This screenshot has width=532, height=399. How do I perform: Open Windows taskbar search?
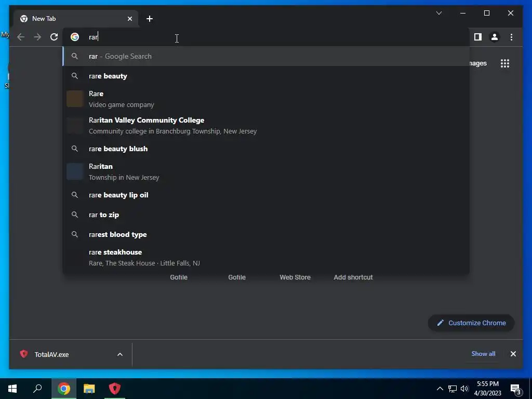37,389
